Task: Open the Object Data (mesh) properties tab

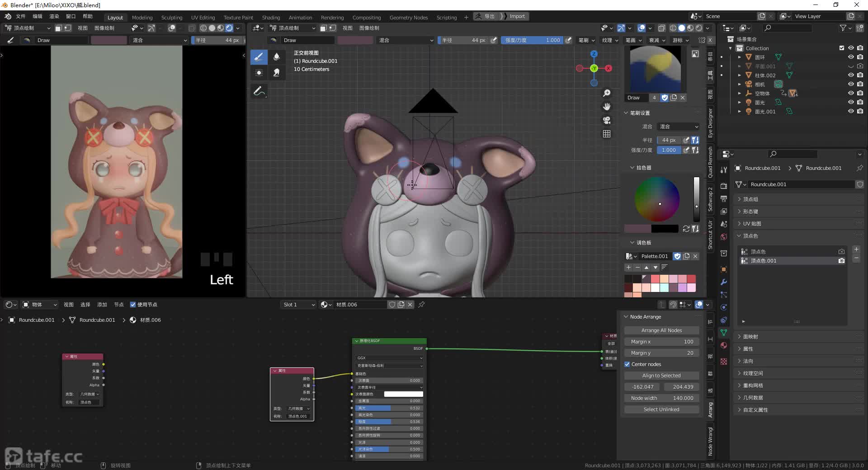Action: tap(724, 333)
